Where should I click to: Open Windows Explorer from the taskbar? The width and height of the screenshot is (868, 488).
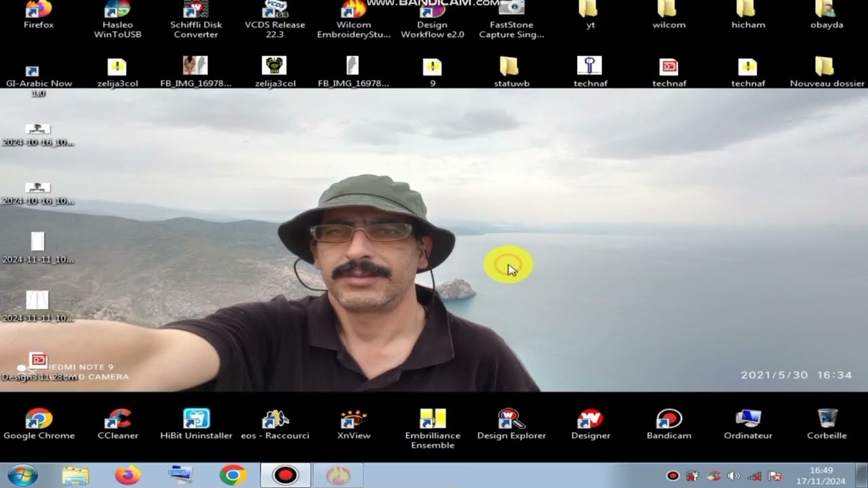pyautogui.click(x=75, y=475)
